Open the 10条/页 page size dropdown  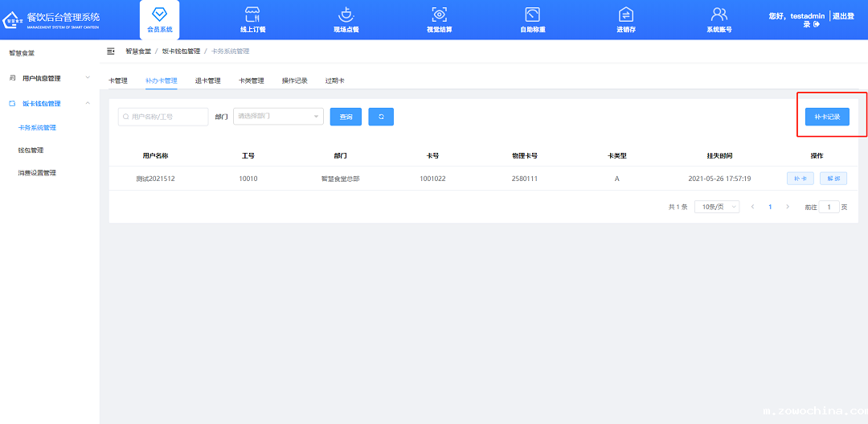[717, 207]
